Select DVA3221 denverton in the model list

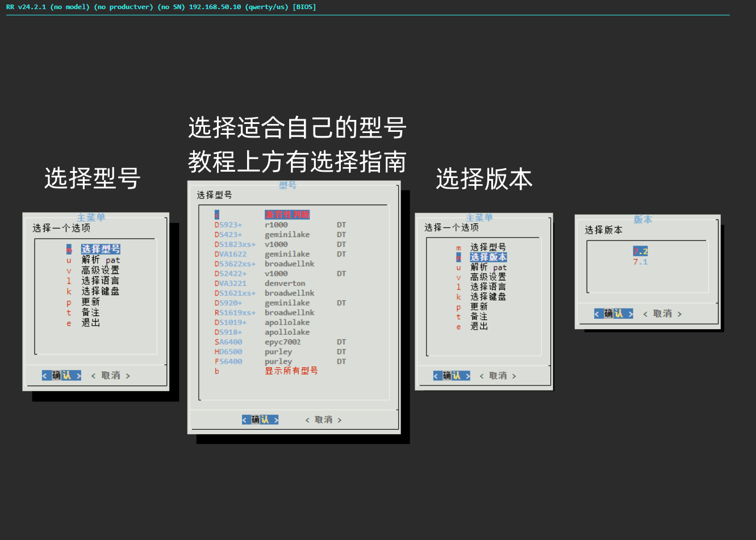[231, 284]
